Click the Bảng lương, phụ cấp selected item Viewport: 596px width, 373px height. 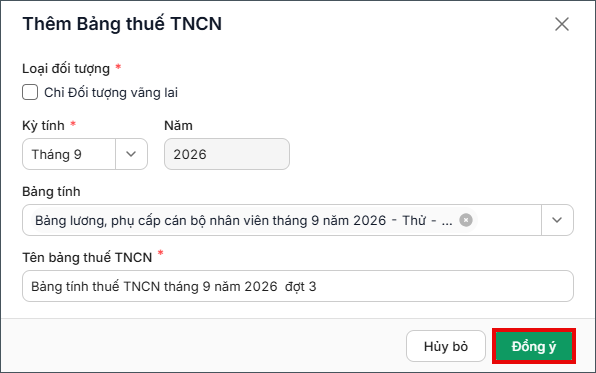click(243, 220)
